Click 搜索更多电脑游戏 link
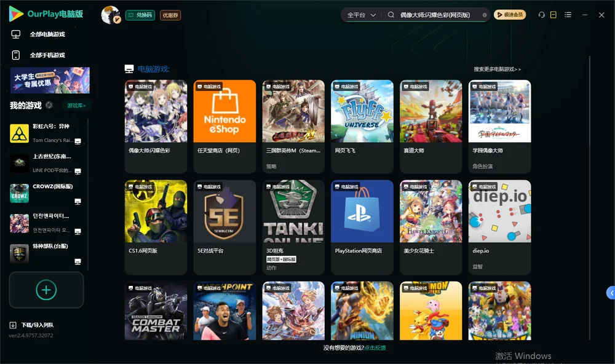 coord(497,69)
